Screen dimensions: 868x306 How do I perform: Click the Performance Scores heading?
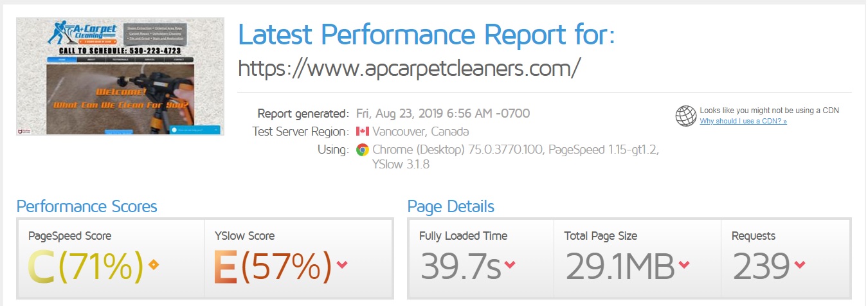point(87,206)
